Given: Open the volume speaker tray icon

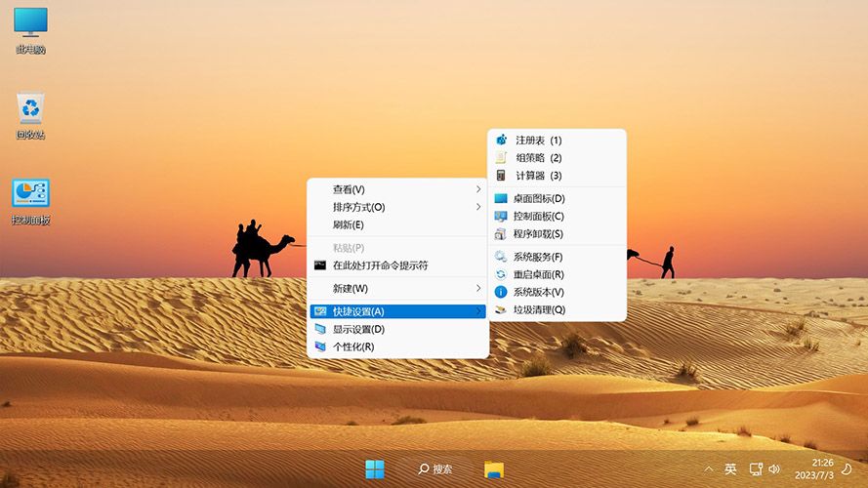Looking at the screenshot, I should (774, 469).
